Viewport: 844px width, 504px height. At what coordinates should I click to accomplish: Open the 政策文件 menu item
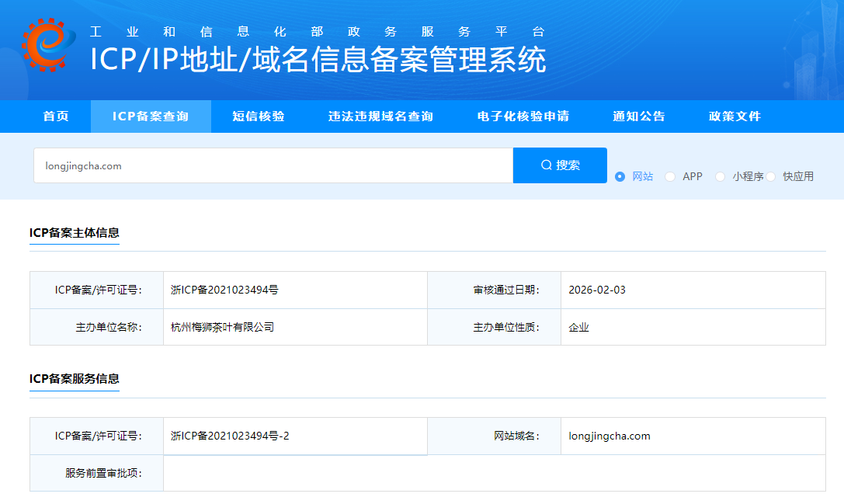[735, 116]
